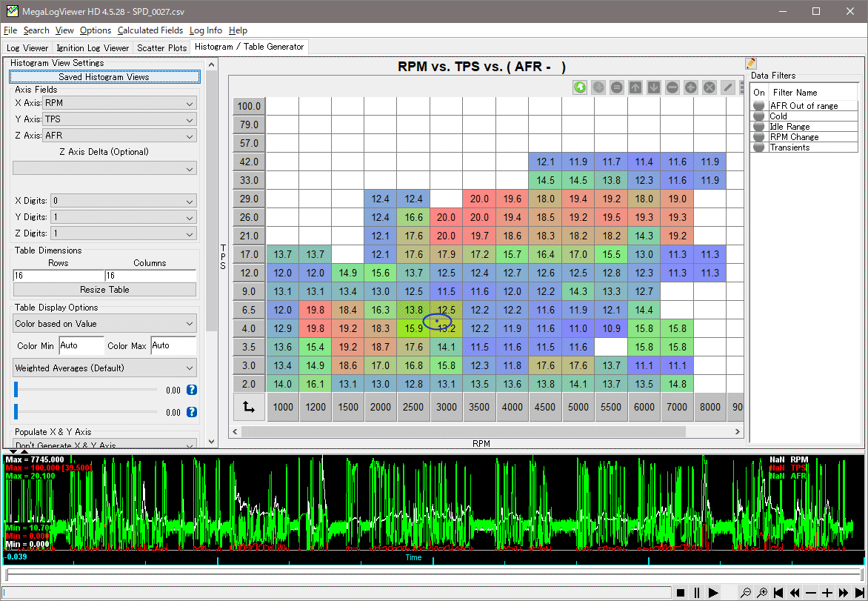This screenshot has height=601, width=868.
Task: Click the zoom in magnifier icon
Action: tap(762, 593)
